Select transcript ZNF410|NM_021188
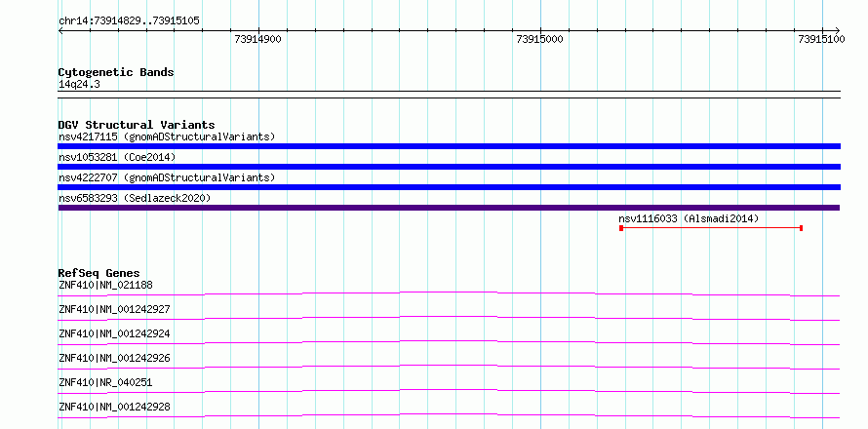The image size is (868, 429). coord(105,285)
